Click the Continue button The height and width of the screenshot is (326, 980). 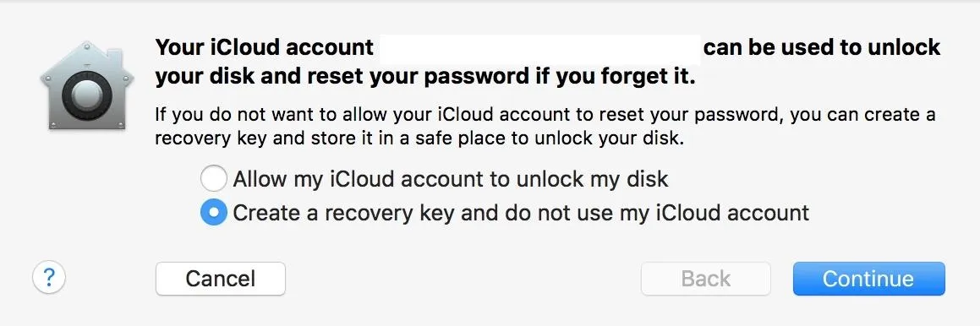868,279
